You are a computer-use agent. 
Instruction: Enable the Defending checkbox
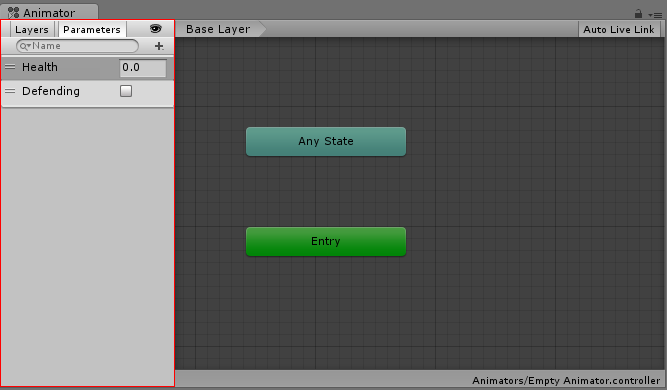point(126,91)
